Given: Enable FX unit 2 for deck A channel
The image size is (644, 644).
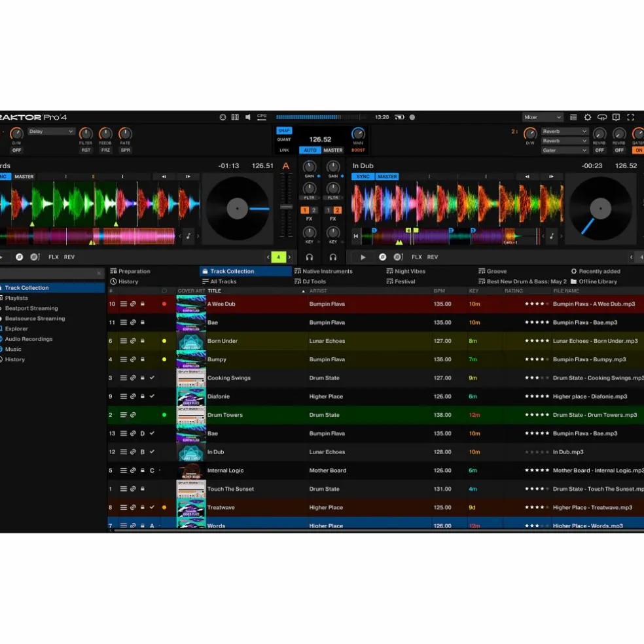Looking at the screenshot, I should [x=313, y=210].
